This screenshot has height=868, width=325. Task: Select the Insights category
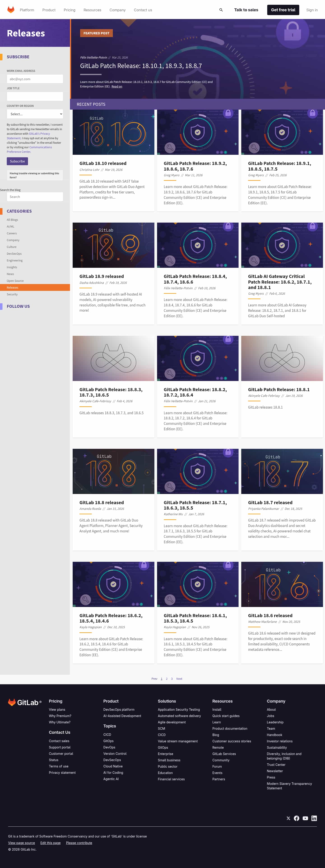coord(12,267)
